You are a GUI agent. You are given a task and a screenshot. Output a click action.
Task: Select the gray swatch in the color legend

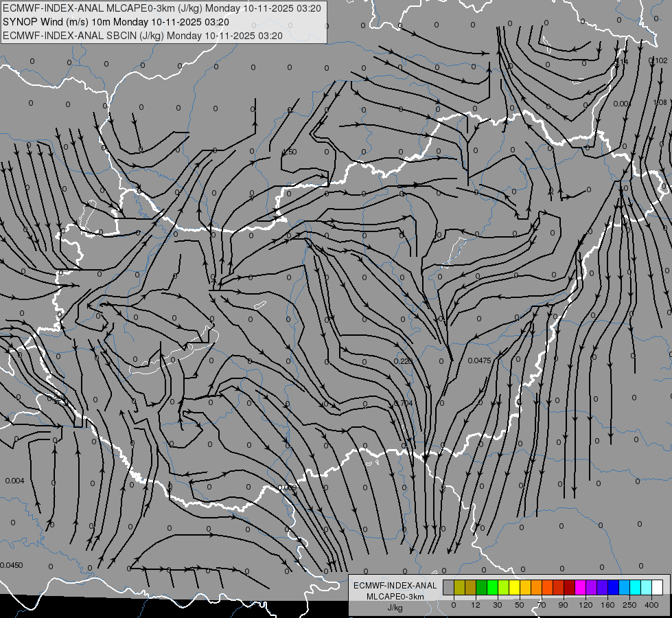pyautogui.click(x=449, y=587)
